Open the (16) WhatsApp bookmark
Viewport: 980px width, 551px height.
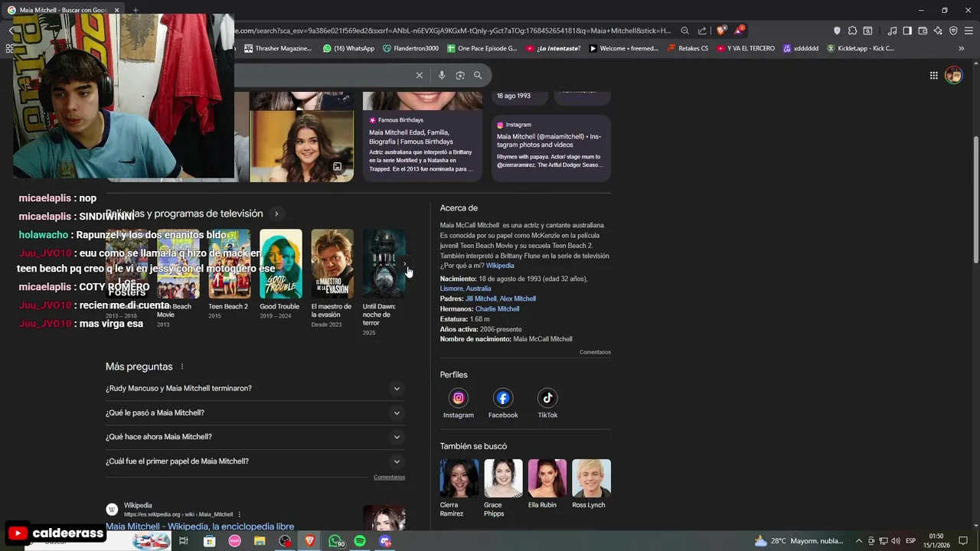tap(349, 48)
